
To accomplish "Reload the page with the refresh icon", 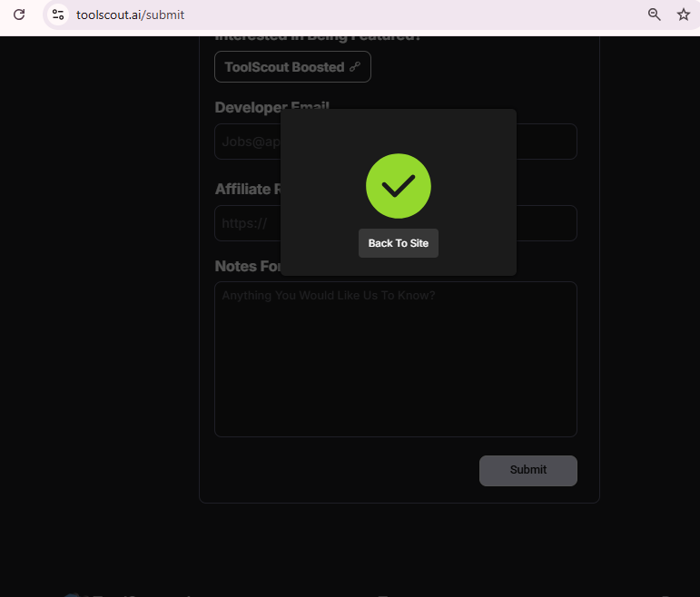I will (x=18, y=15).
